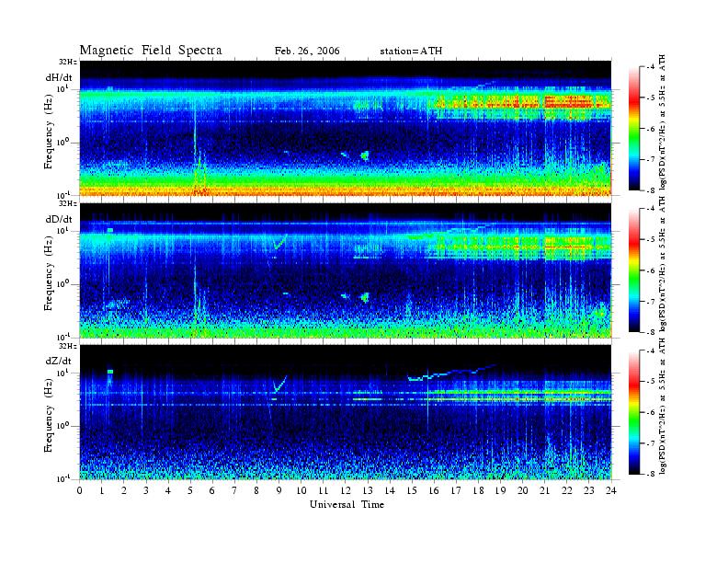Click the "14" hour tick on the time axis
Image resolution: width=728 pixels, height=563 pixels.
click(x=390, y=490)
